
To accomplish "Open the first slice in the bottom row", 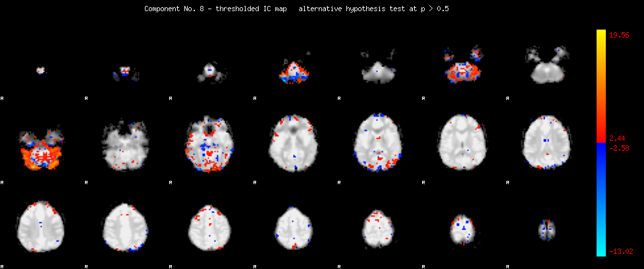I will [41, 225].
